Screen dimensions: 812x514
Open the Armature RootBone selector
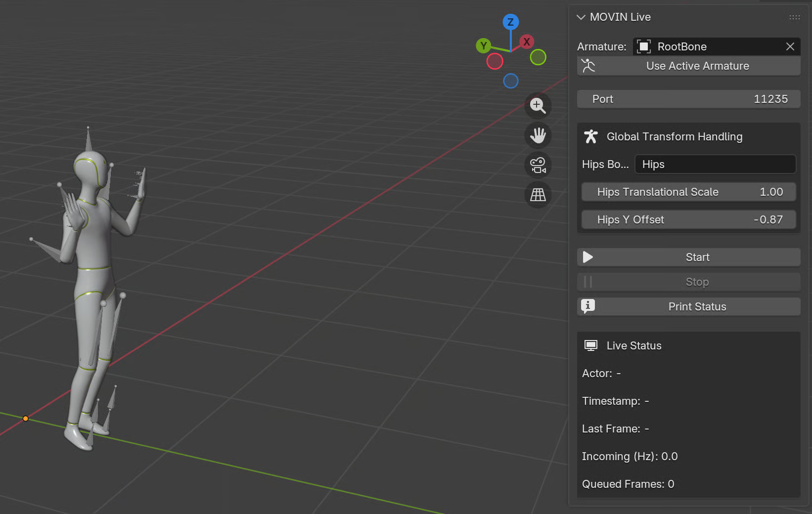pyautogui.click(x=707, y=46)
